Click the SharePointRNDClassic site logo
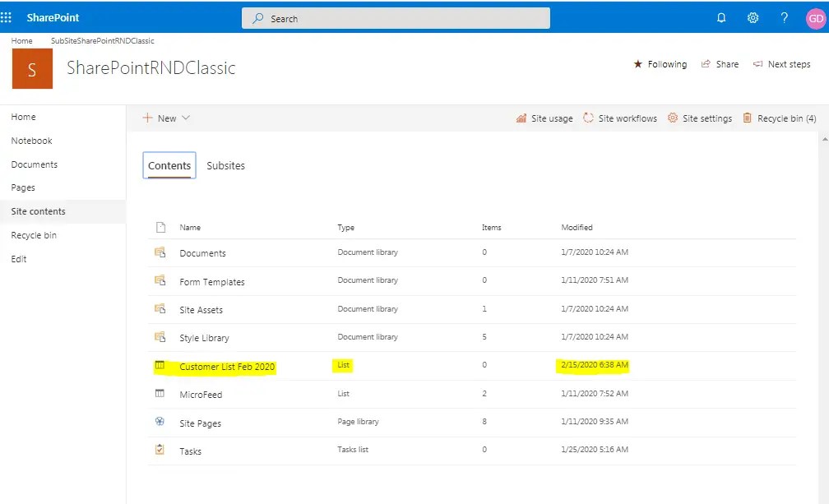This screenshot has width=829, height=504. click(x=31, y=69)
